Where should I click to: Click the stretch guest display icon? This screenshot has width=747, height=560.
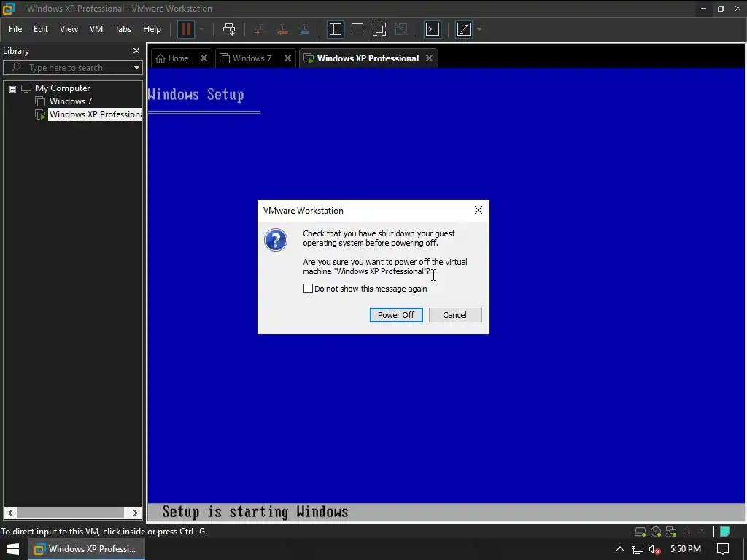[x=464, y=29]
